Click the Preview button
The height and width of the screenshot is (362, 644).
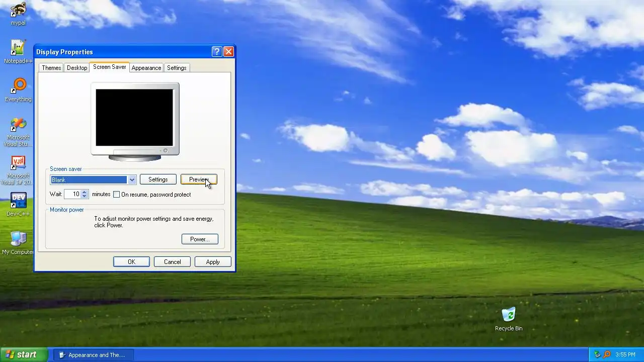tap(199, 179)
